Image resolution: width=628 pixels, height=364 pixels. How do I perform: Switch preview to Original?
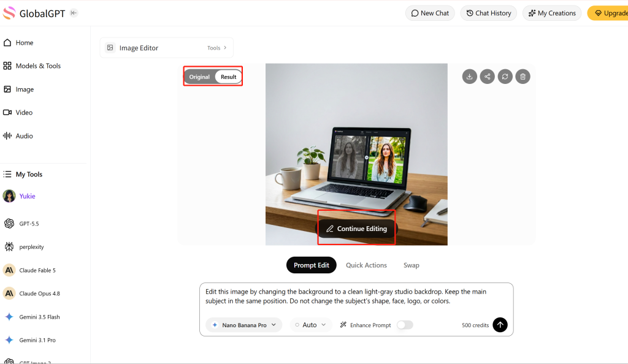tap(199, 77)
